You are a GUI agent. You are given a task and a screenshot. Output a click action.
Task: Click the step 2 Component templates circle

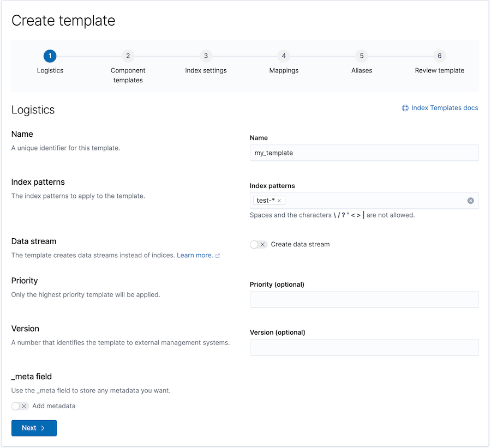128,56
